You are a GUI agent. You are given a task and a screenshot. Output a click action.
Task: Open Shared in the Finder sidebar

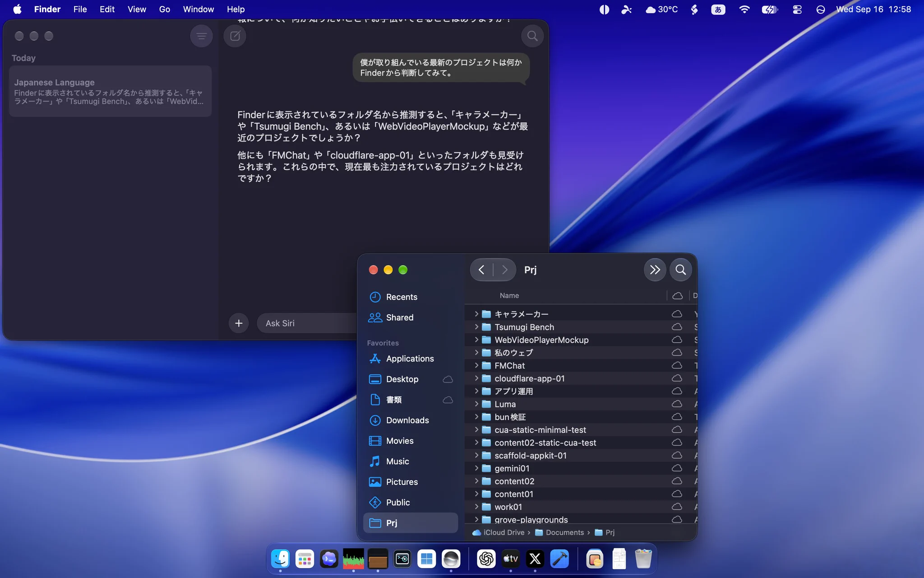tap(411, 317)
